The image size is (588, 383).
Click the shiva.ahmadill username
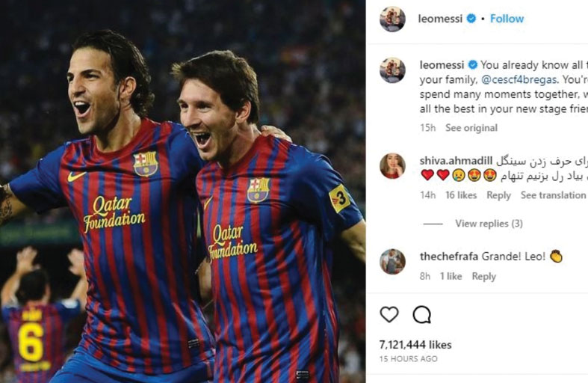point(456,160)
